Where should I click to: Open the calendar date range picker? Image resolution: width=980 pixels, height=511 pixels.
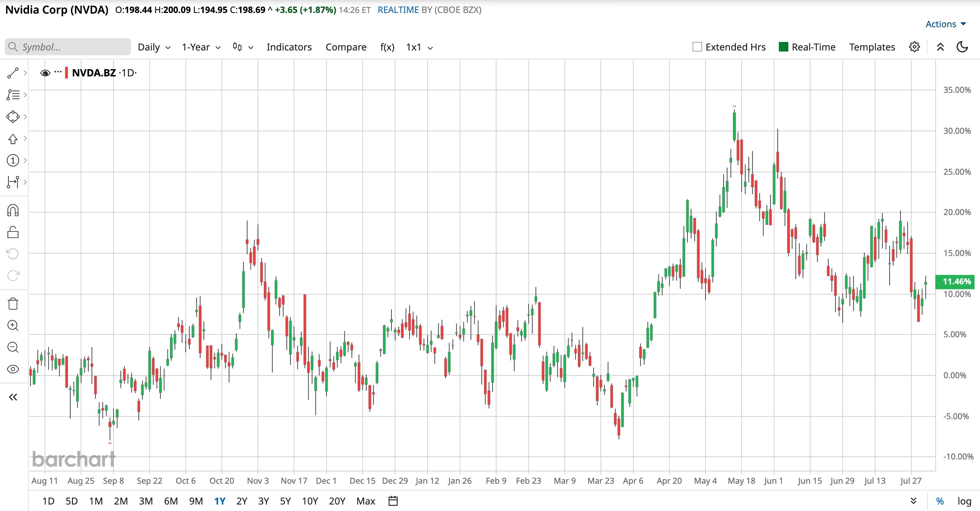[x=393, y=501]
